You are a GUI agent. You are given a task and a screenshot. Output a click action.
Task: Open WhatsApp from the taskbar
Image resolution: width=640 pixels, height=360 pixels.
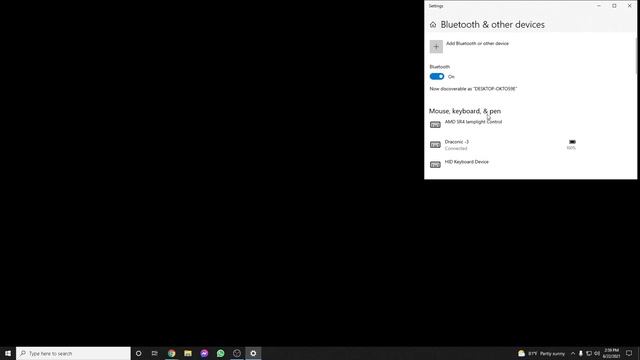220,353
